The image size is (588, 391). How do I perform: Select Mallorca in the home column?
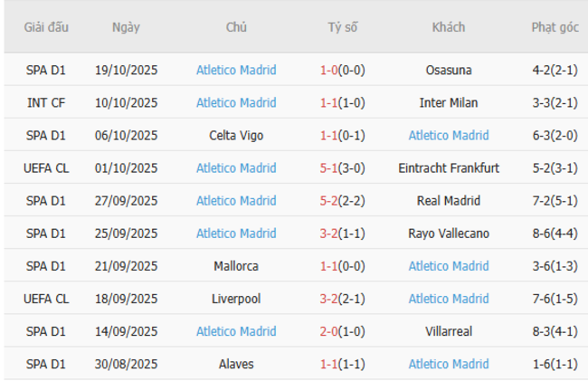[x=236, y=265]
